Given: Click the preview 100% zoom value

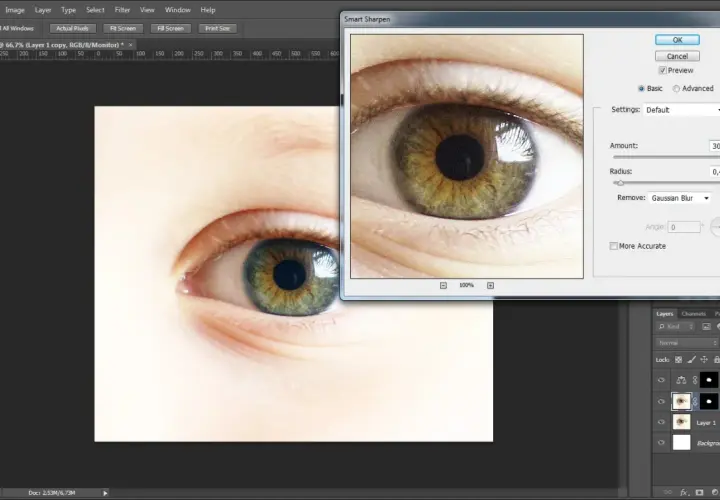Looking at the screenshot, I should (467, 286).
